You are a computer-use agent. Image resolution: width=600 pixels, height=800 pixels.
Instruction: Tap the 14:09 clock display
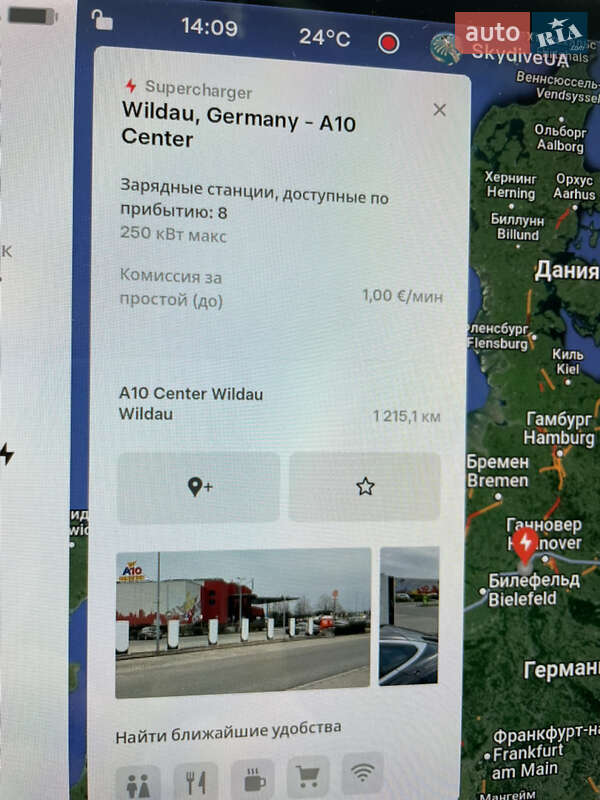tap(210, 27)
